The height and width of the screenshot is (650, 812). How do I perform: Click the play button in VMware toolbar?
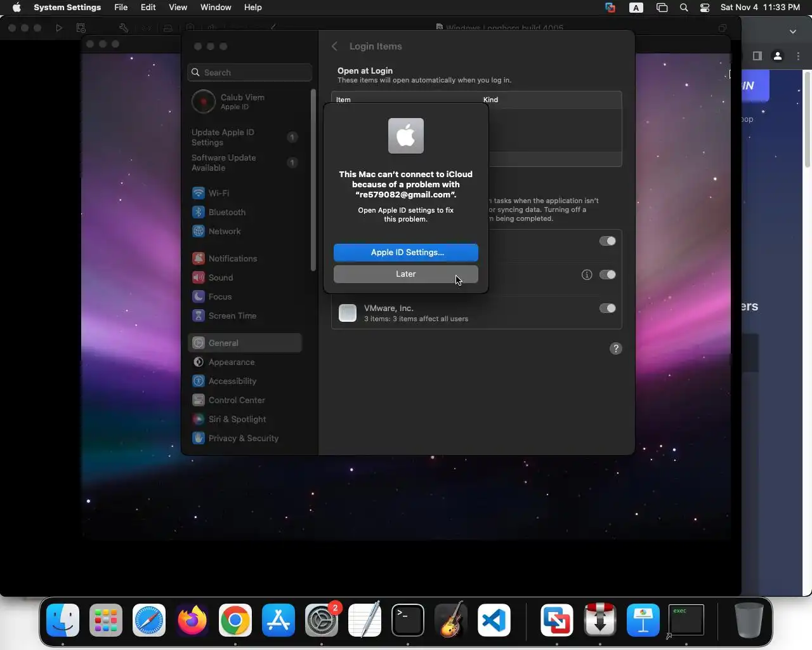(x=59, y=28)
